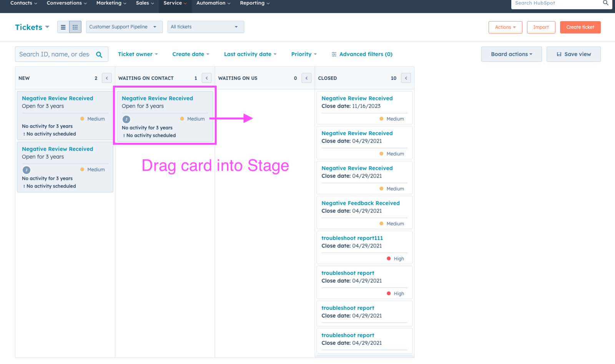Click inside the ticket search input field
615x364 pixels.
click(x=54, y=54)
